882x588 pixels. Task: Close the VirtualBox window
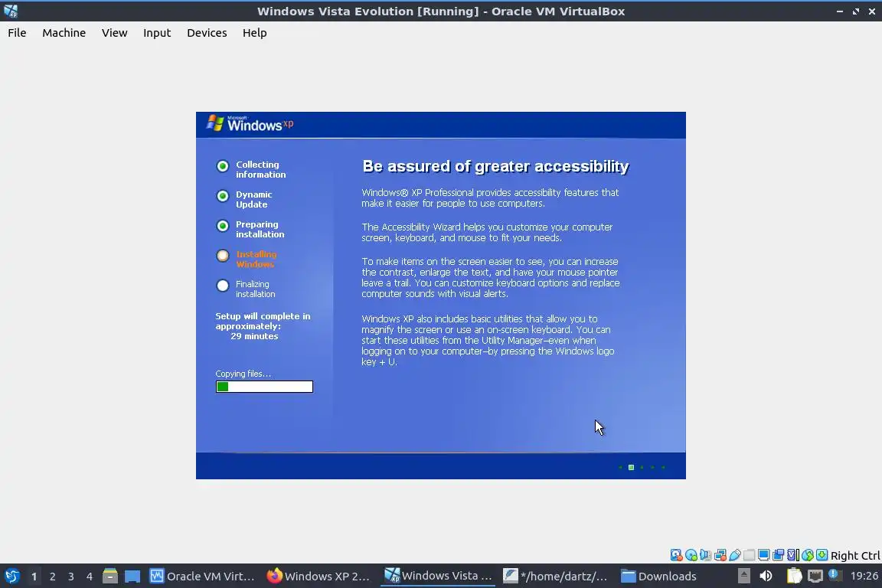(x=872, y=11)
